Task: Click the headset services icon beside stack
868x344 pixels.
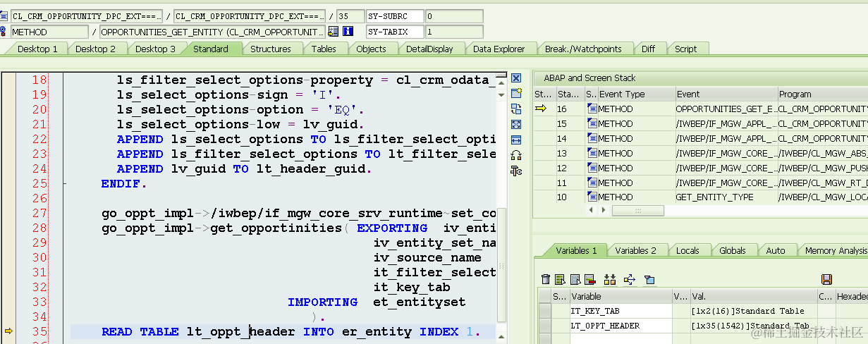Action: (516, 155)
